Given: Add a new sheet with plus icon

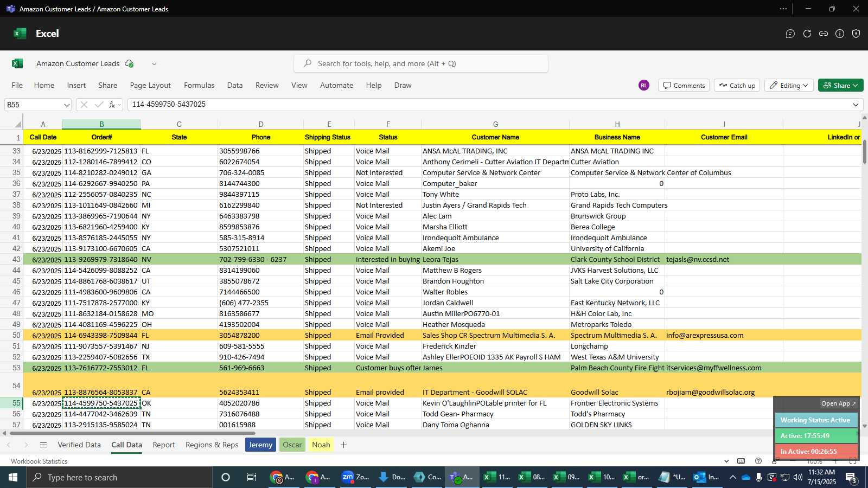Looking at the screenshot, I should click(x=343, y=445).
